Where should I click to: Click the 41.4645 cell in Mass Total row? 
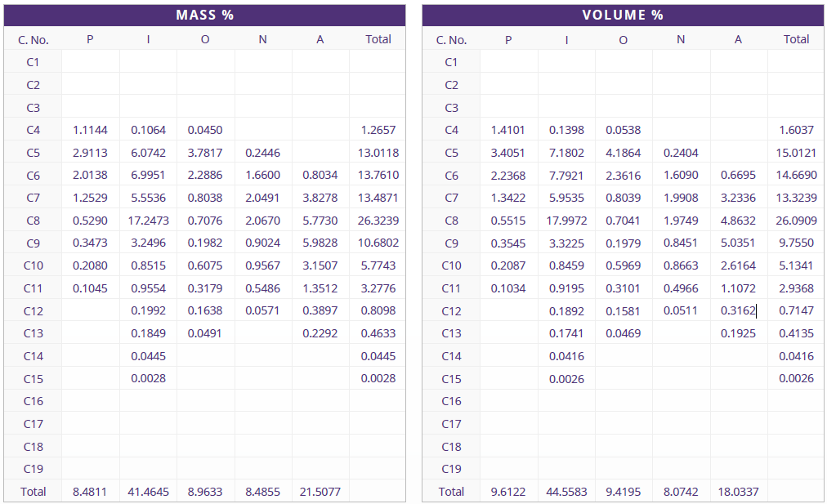[x=148, y=492]
